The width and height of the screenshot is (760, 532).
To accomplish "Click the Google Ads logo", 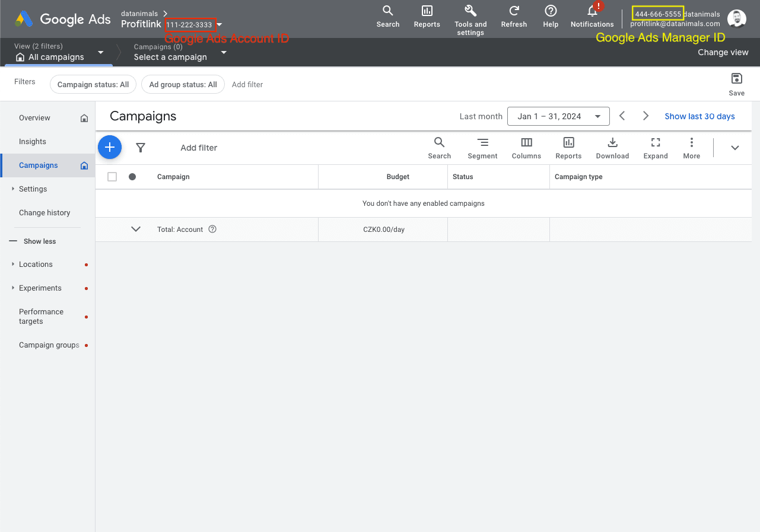I will [x=63, y=19].
